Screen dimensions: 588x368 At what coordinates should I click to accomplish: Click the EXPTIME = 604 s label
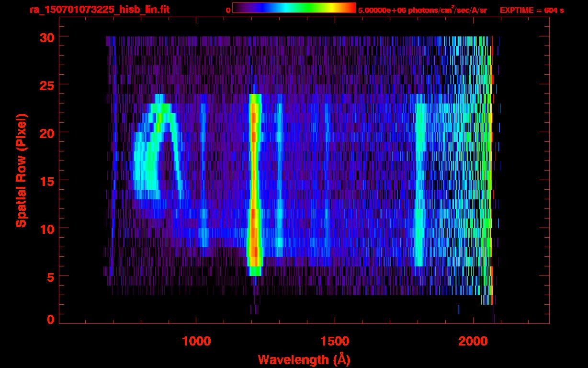click(531, 10)
